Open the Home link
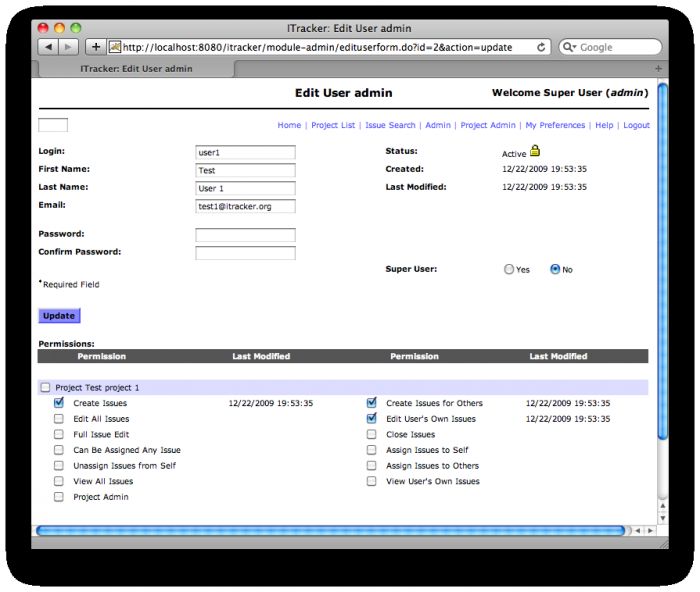The image size is (700, 592). tap(289, 125)
